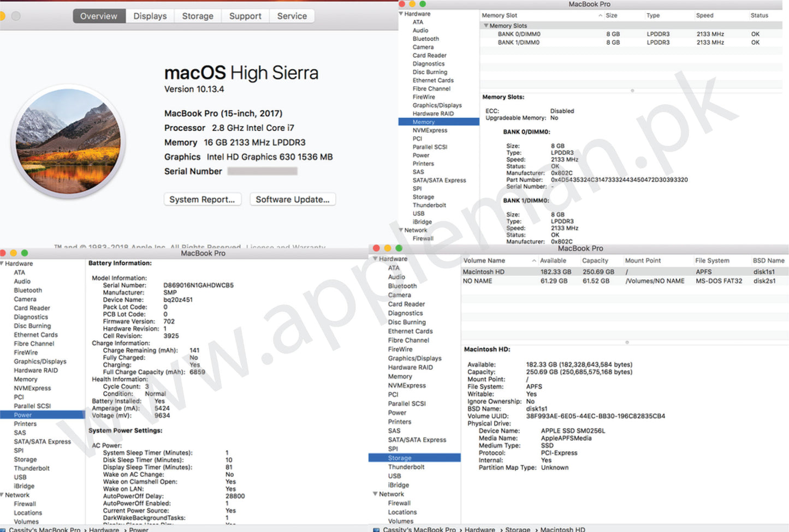
Task: Select the Service tab
Action: pos(292,16)
